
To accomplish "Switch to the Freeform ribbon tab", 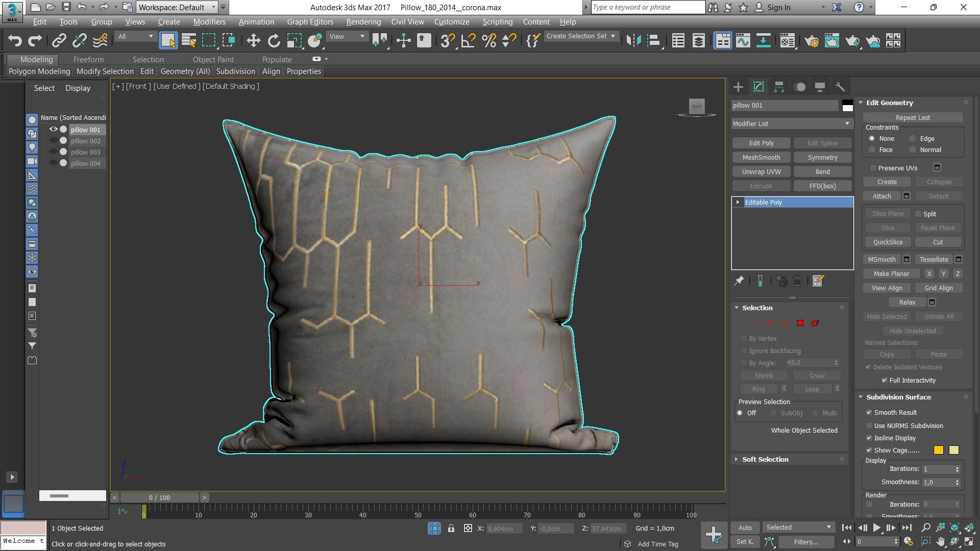I will (88, 59).
